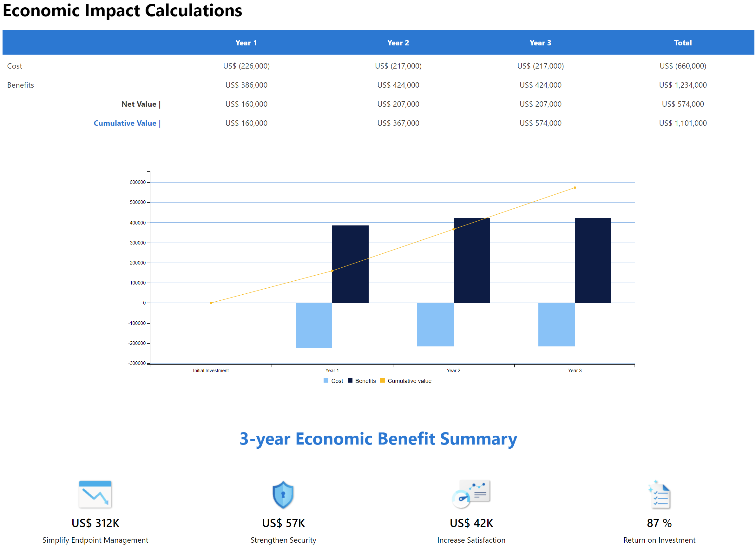Click Year 1 benefits US$ 386,000
This screenshot has height=549, width=756.
(x=246, y=85)
